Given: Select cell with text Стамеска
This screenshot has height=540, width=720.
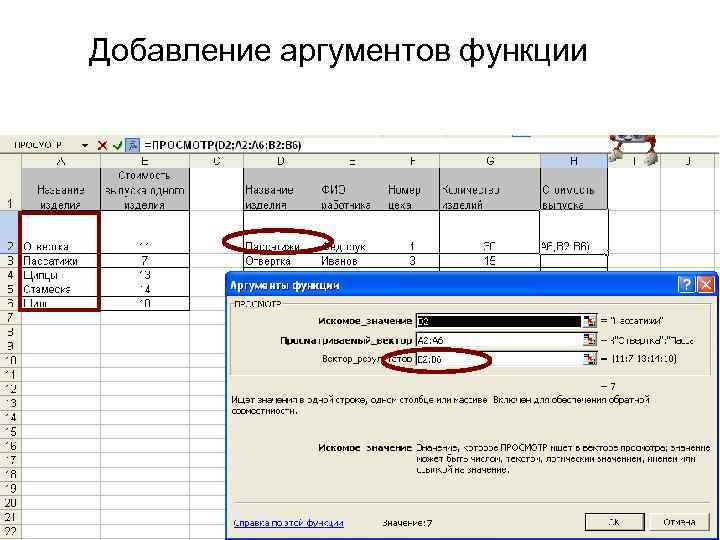Looking at the screenshot, I should click(61, 289).
